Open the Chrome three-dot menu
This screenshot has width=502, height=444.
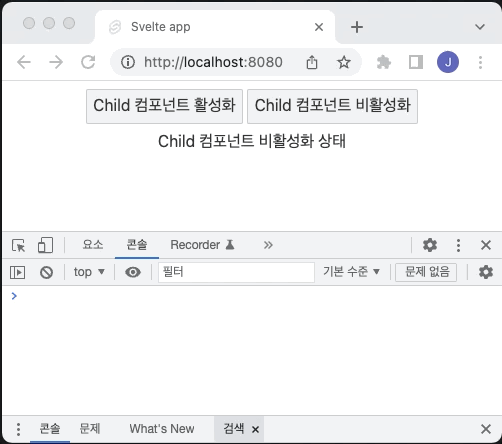click(480, 62)
